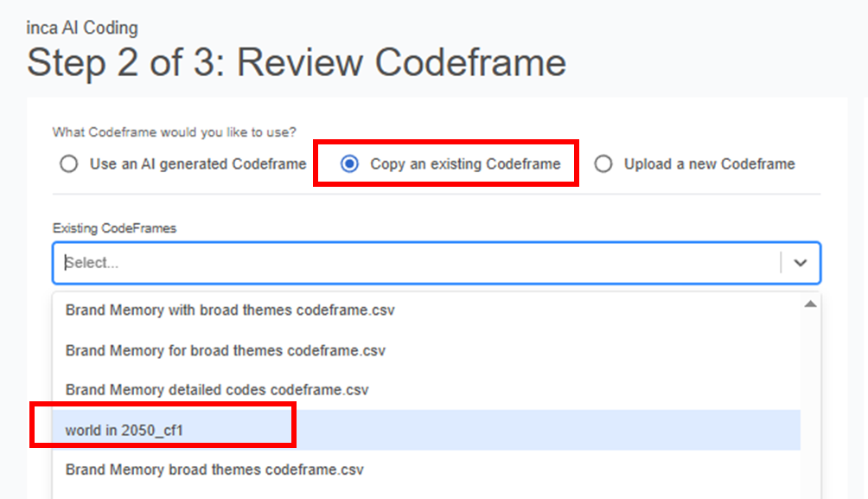Click the 'inca AI Coding' title text
This screenshot has width=868, height=499.
pyautogui.click(x=82, y=28)
